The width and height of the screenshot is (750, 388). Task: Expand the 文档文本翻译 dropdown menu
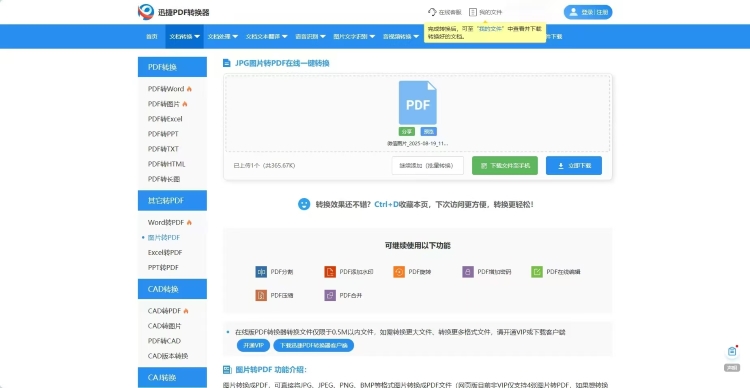click(x=266, y=36)
